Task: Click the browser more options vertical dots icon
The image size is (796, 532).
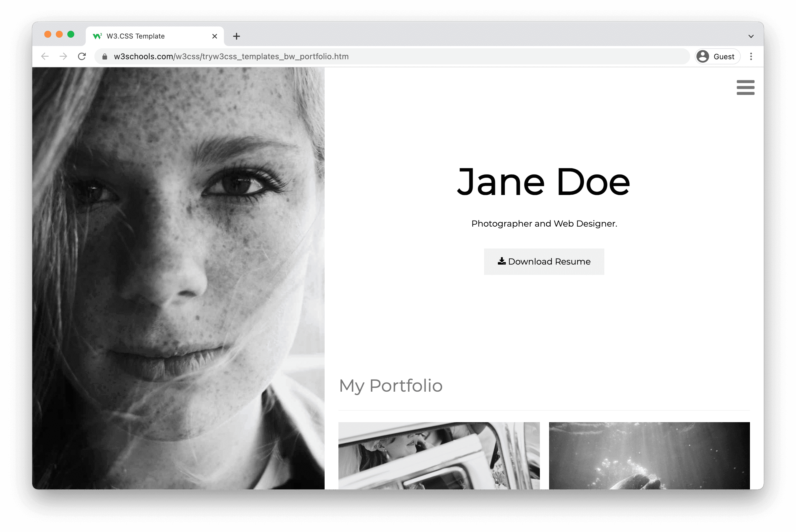Action: pos(751,56)
